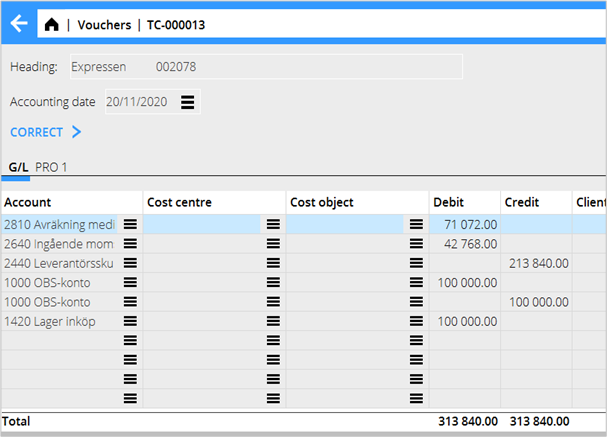The width and height of the screenshot is (607, 437).
Task: Click the Heading text field
Action: click(x=265, y=66)
